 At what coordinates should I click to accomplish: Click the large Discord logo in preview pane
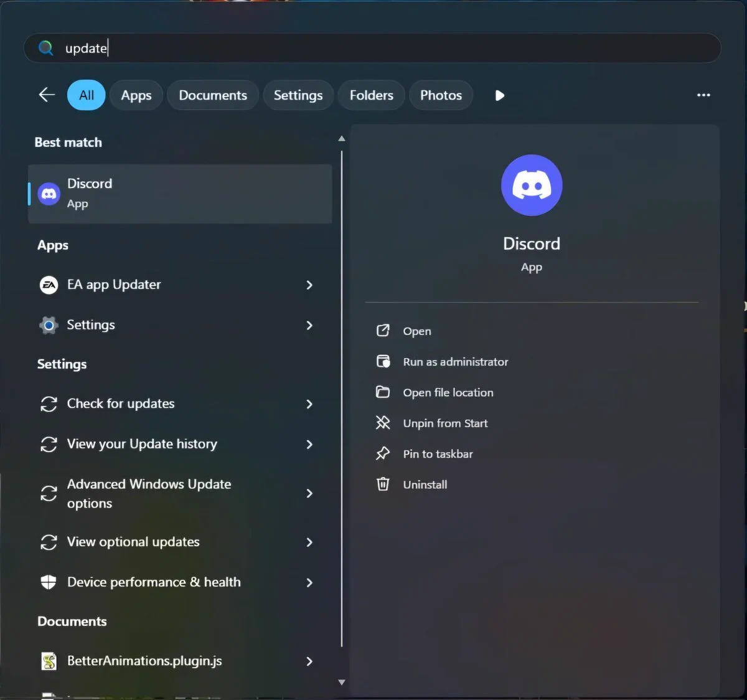pyautogui.click(x=532, y=186)
